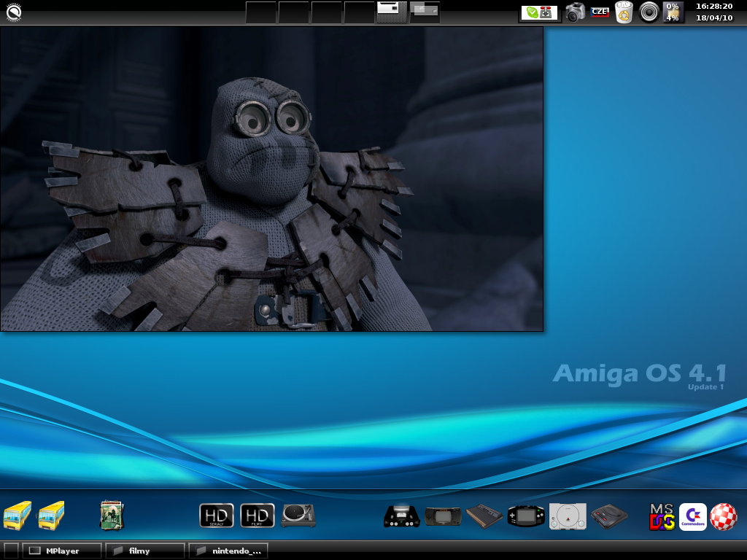Screen dimensions: 747x560
Task: Open the camera screenshot tool
Action: [575, 12]
